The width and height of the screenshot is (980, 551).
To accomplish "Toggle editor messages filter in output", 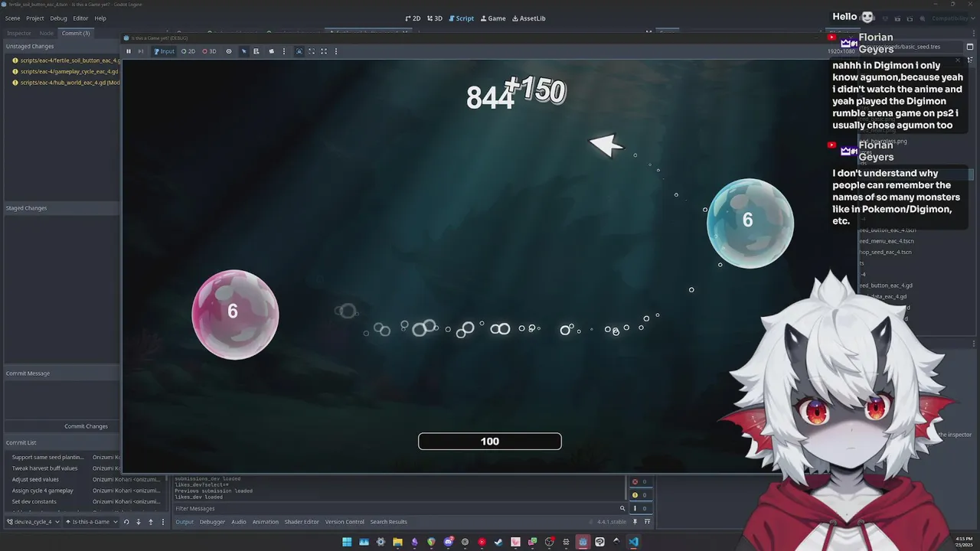I will coord(639,508).
